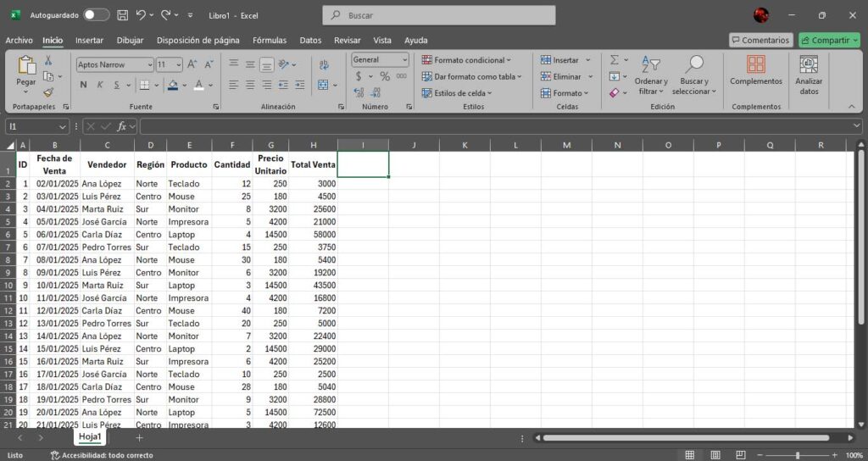Toggle top vertical alignment
868x461 pixels.
[x=234, y=64]
